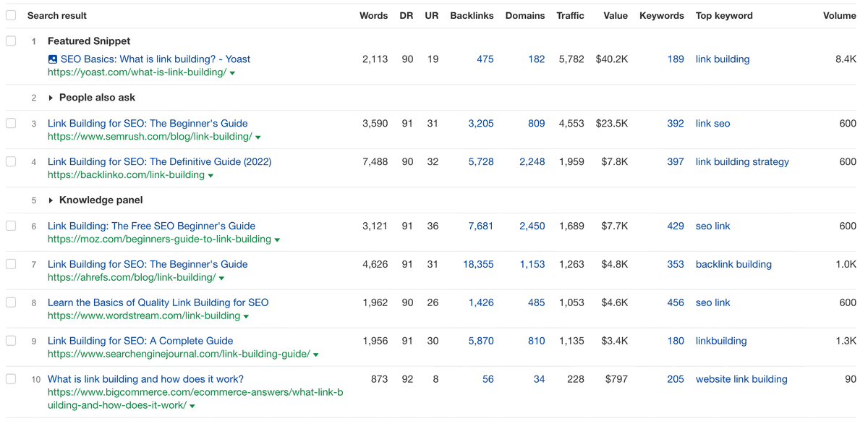Click the Words column header
Viewport: 868px width, 424px height.
[374, 15]
